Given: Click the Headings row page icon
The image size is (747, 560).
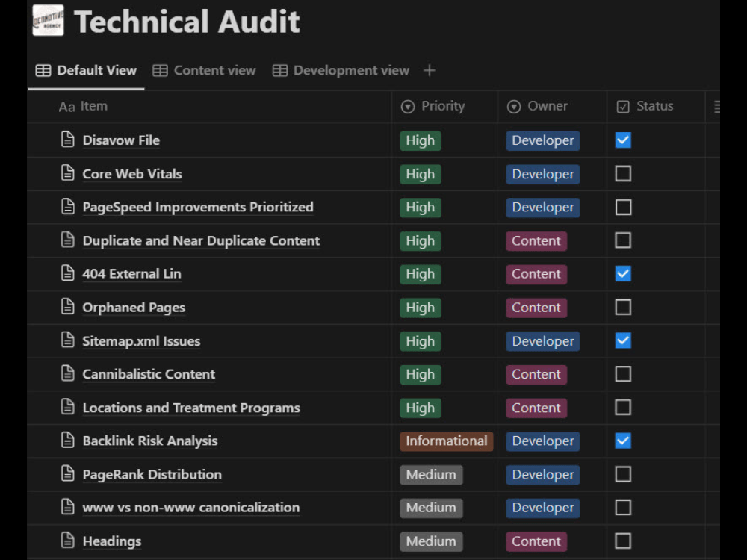Looking at the screenshot, I should click(68, 541).
